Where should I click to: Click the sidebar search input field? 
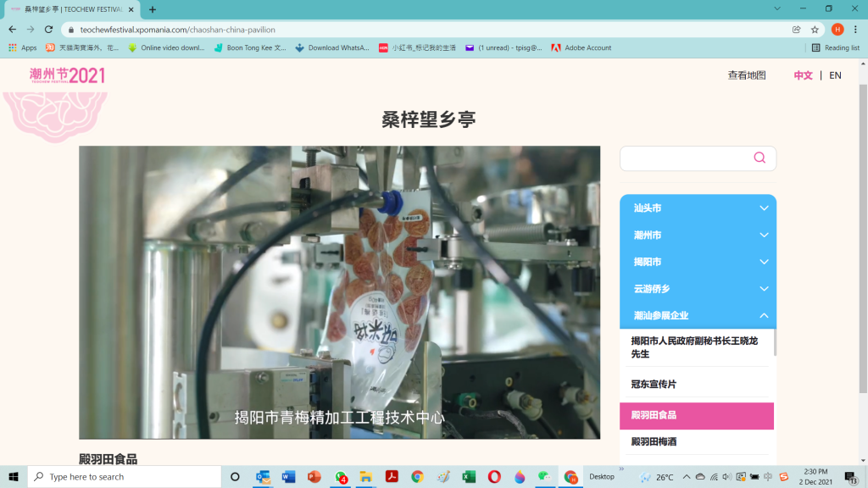pyautogui.click(x=687, y=158)
